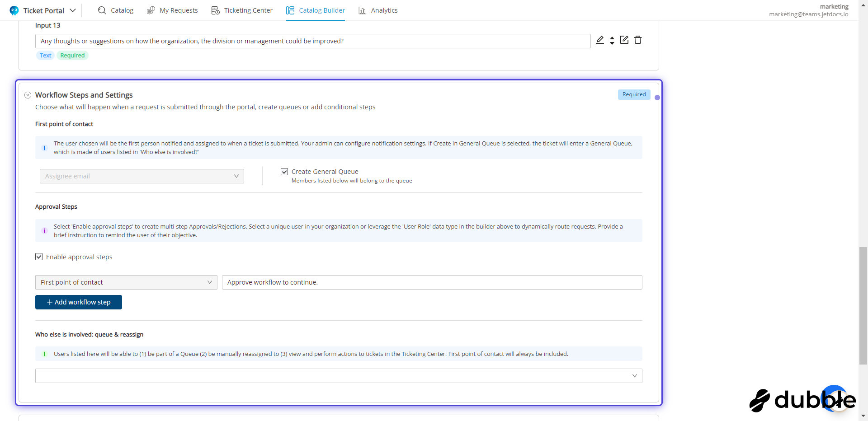Toggle the Enable approval steps checkbox
Screen dimensions: 868x421
tap(39, 257)
